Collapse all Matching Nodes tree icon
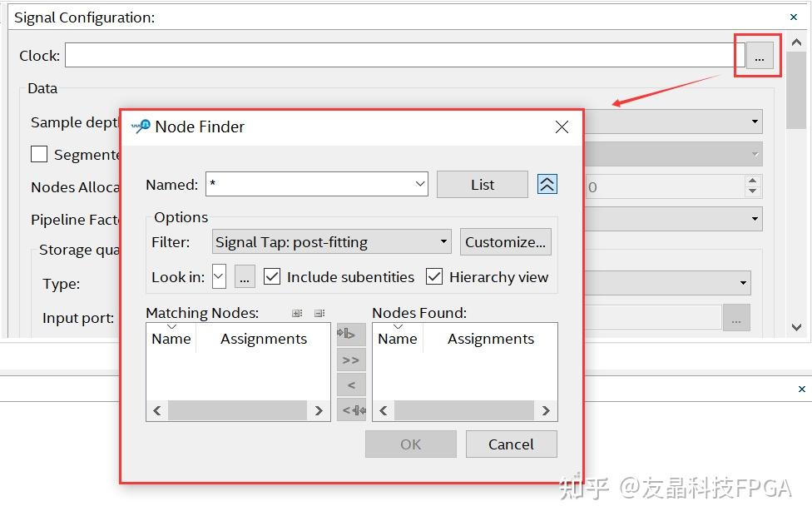Screen dimensions: 812x521 319,313
